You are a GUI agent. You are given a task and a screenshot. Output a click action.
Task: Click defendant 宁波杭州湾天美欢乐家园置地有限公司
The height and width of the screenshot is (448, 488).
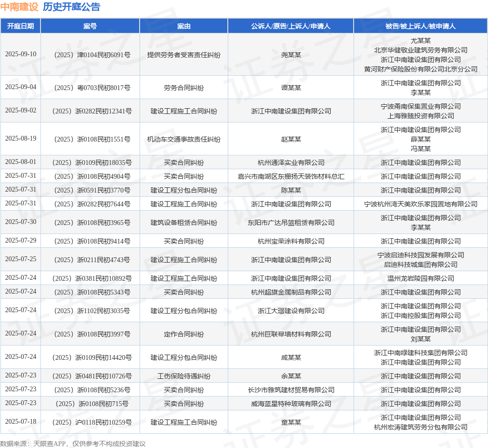coord(420,204)
